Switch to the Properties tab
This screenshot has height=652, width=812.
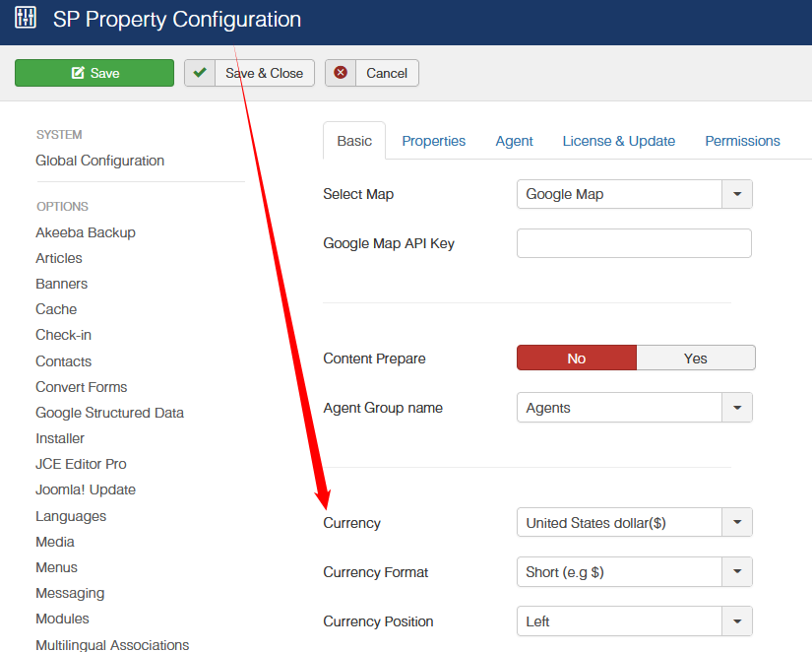click(x=433, y=141)
